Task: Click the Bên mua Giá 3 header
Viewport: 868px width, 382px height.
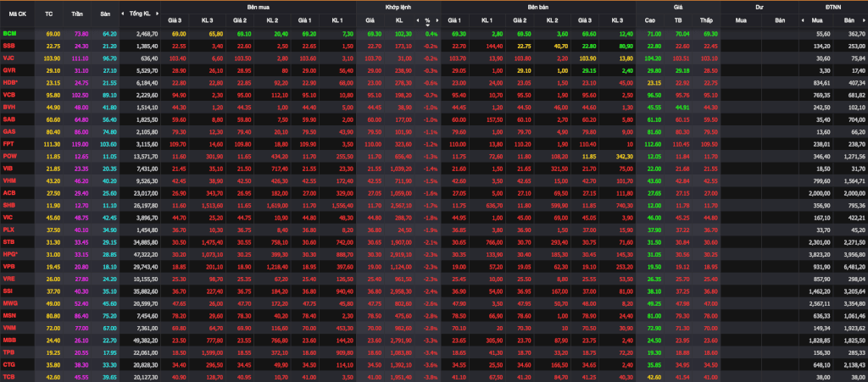Action: click(175, 20)
